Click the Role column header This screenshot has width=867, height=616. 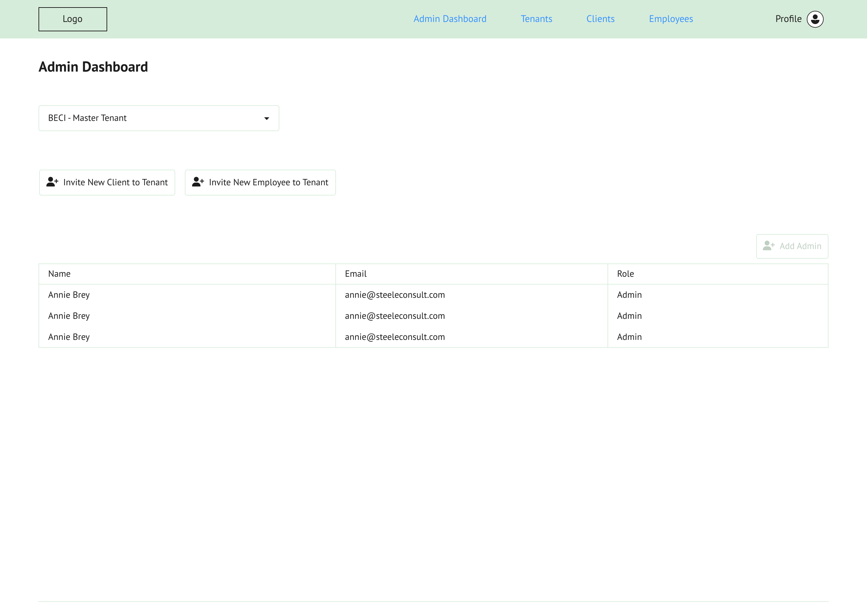click(x=625, y=274)
